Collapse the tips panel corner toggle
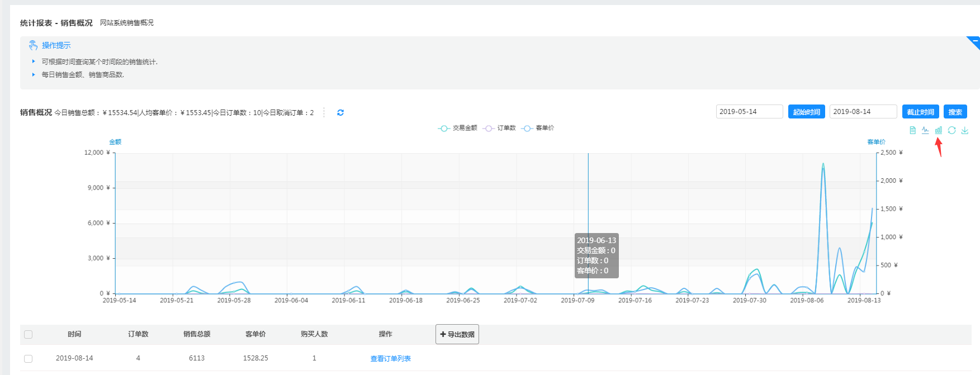The width and height of the screenshot is (980, 375). 974,41
